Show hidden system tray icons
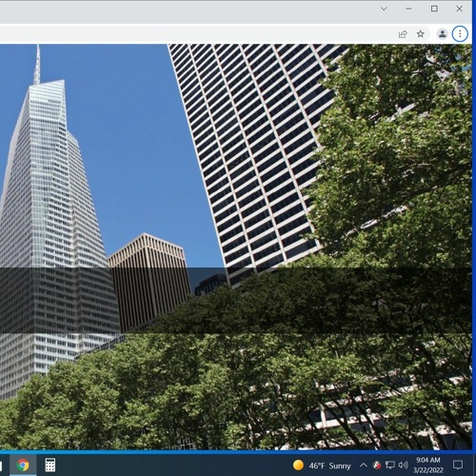 (x=364, y=466)
